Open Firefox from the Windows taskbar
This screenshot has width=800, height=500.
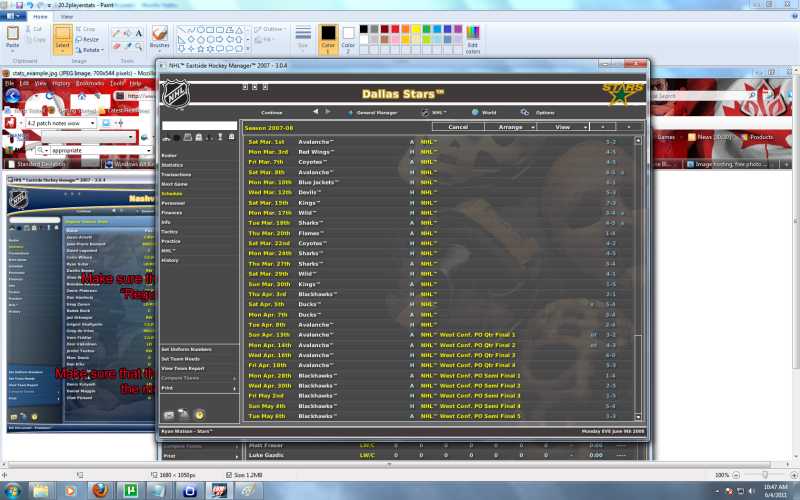tap(100, 491)
